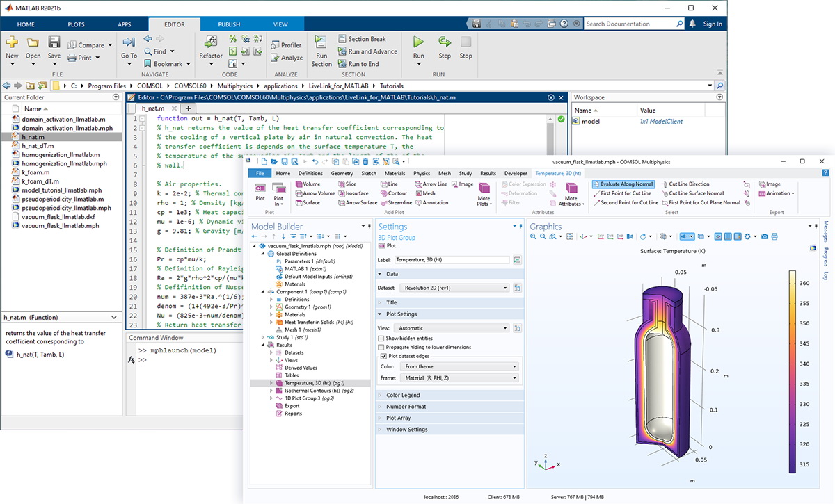
Task: Click the Run Section icon in MATLAB
Action: click(x=321, y=43)
